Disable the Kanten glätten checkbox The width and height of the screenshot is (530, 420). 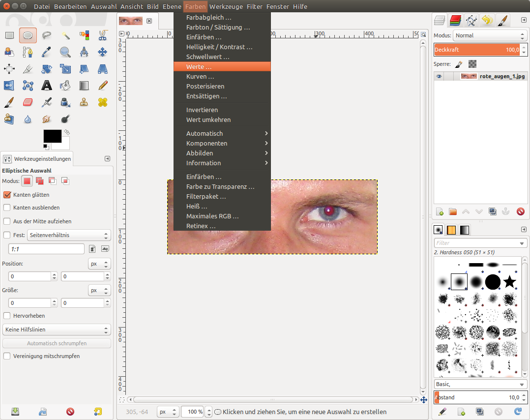click(x=7, y=195)
